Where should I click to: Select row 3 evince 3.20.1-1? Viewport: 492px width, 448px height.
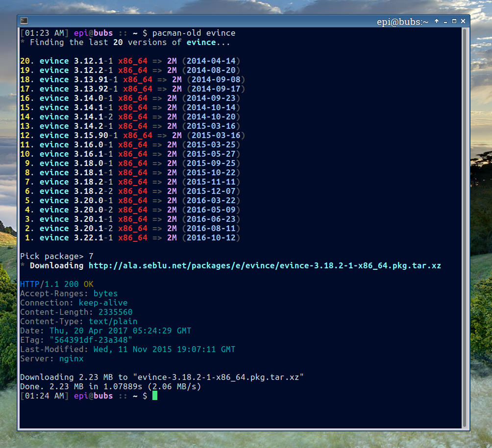(132, 219)
